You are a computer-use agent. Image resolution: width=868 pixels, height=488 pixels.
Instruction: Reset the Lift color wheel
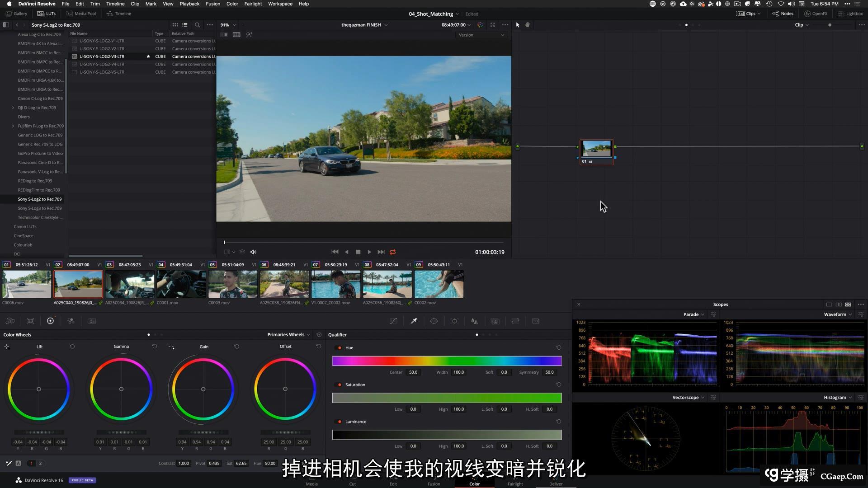pos(72,347)
